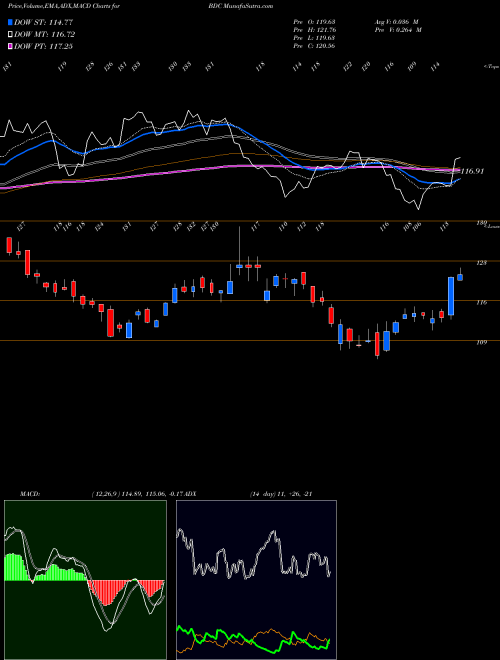Click the 'Pre O: 119.68' open value
The image size is (500, 660).
(x=314, y=22)
